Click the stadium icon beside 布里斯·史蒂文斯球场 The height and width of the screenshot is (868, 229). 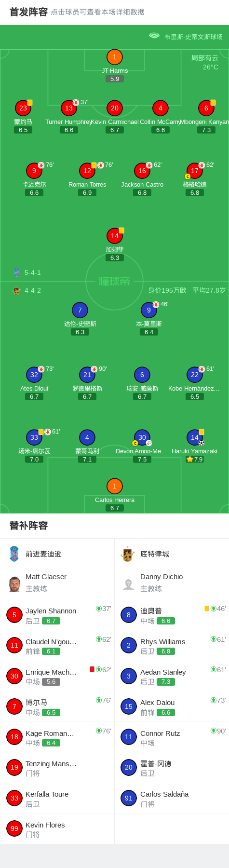154,36
